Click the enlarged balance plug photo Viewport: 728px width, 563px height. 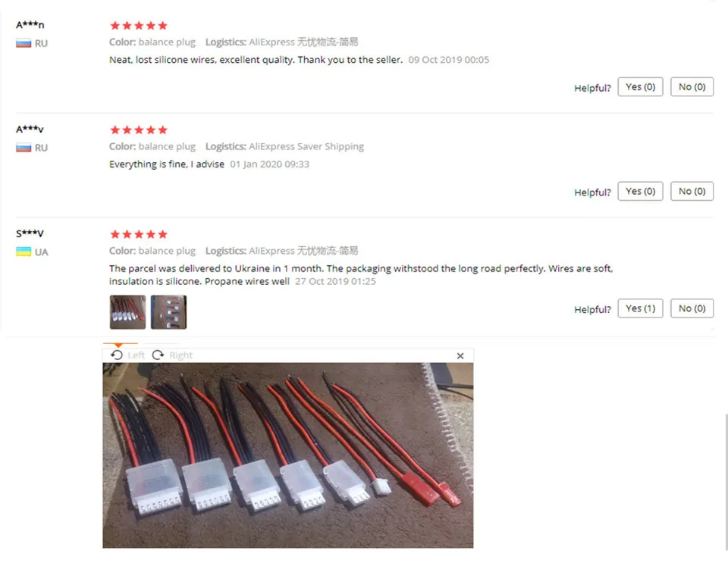pyautogui.click(x=288, y=455)
